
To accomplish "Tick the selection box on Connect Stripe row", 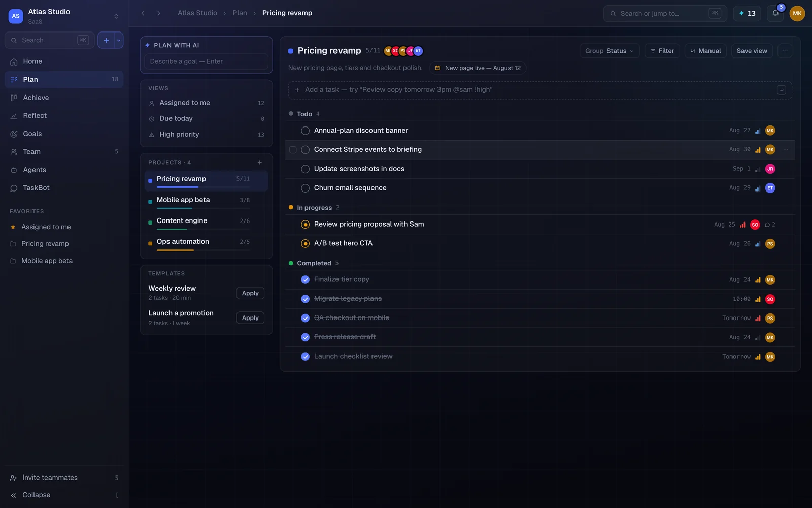I will [x=293, y=150].
